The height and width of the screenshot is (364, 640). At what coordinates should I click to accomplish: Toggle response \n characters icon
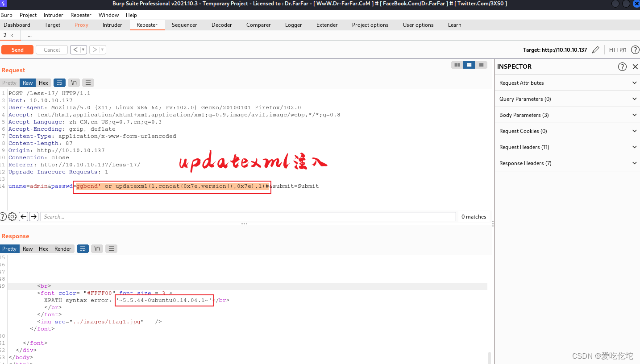point(97,248)
